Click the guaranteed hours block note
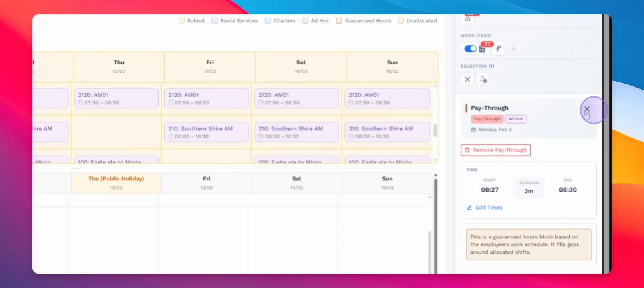The width and height of the screenshot is (644, 288). pyautogui.click(x=529, y=244)
